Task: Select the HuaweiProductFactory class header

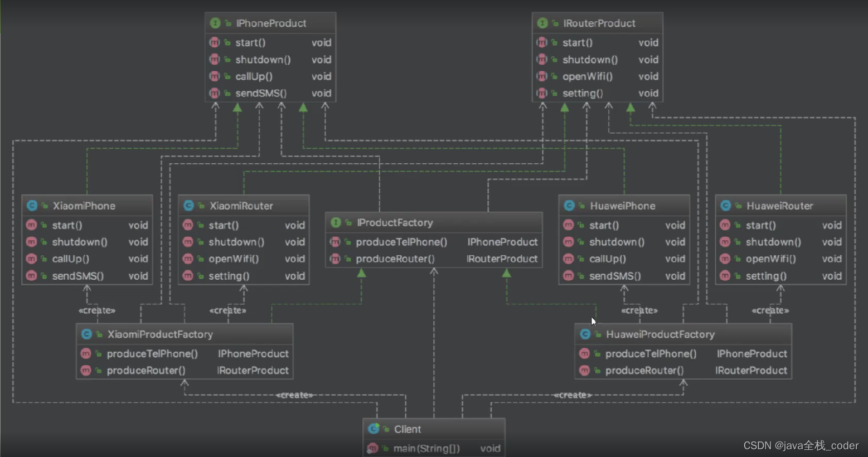Action: point(683,334)
